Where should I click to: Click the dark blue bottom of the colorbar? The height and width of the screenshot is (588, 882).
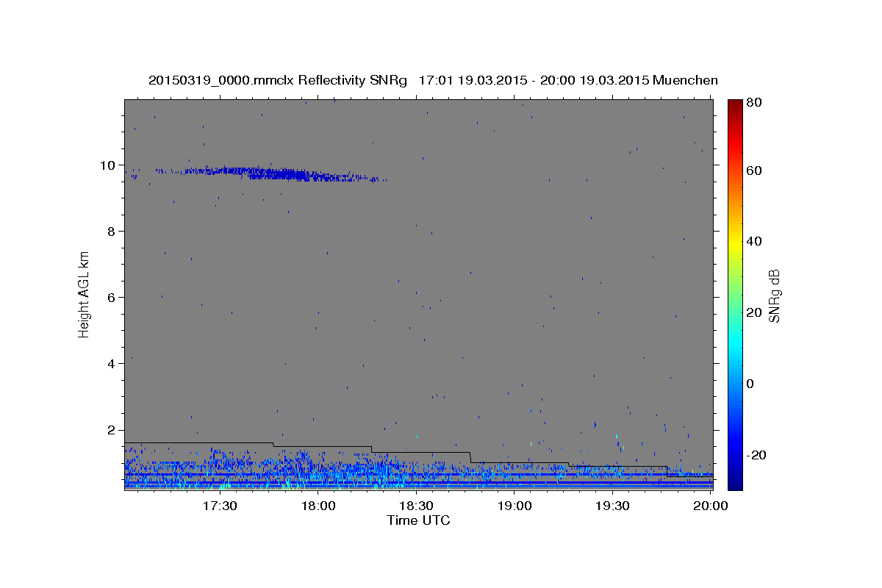735,483
